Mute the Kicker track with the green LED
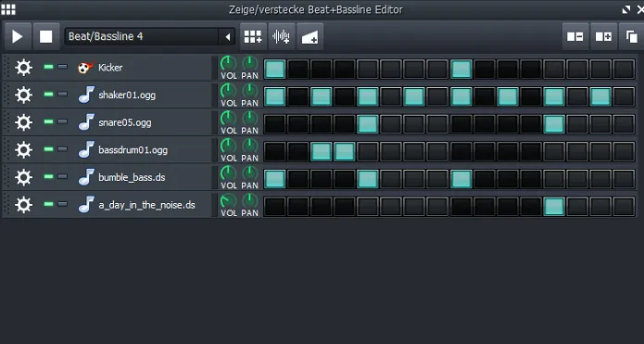The height and width of the screenshot is (344, 644). click(x=49, y=67)
